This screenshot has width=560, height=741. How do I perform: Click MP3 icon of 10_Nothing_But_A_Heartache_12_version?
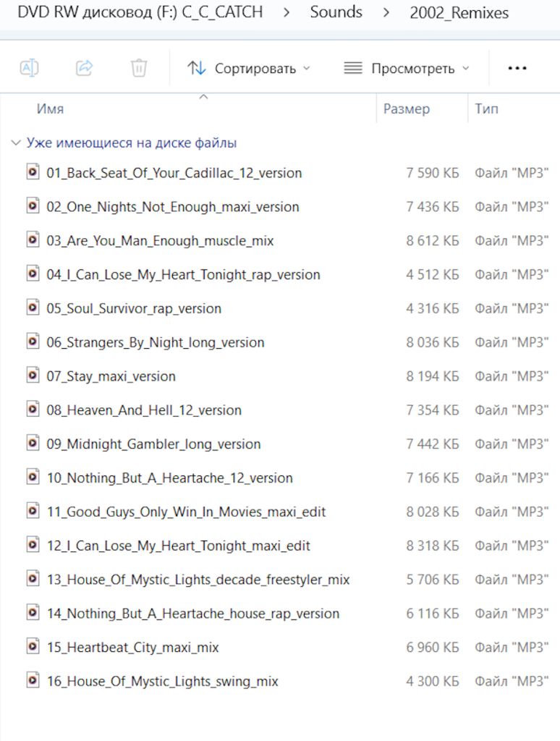[x=33, y=476]
